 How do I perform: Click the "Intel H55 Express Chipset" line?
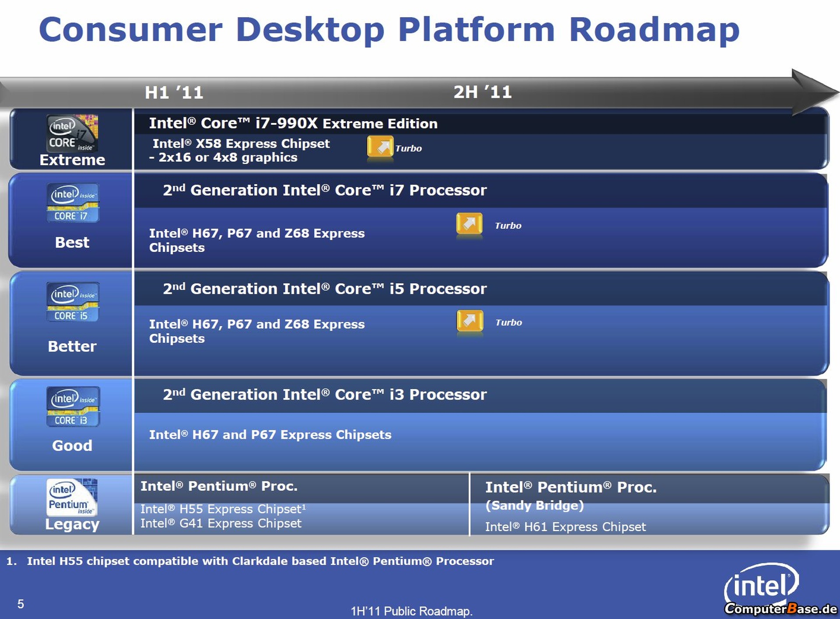tap(223, 509)
